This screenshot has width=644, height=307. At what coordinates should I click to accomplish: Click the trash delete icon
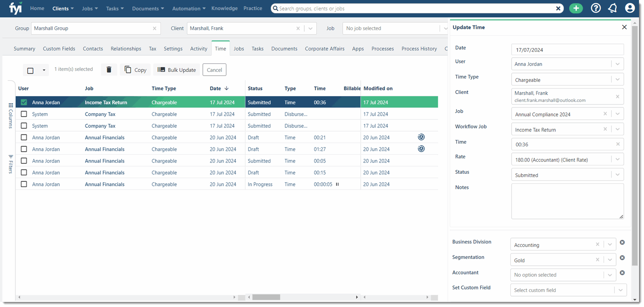coord(109,70)
